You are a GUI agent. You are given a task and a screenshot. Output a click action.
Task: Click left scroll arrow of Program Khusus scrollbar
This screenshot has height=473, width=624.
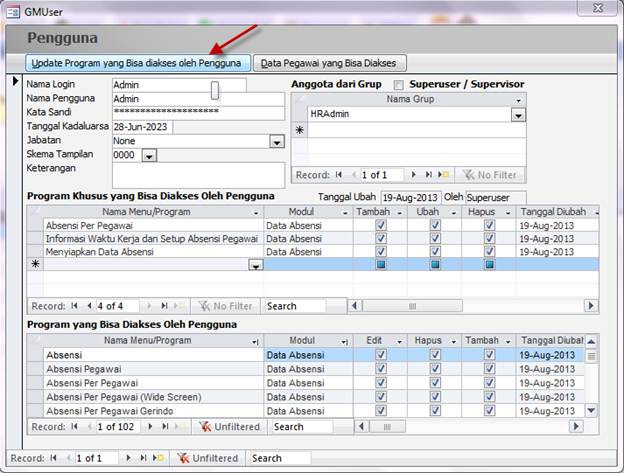point(355,306)
